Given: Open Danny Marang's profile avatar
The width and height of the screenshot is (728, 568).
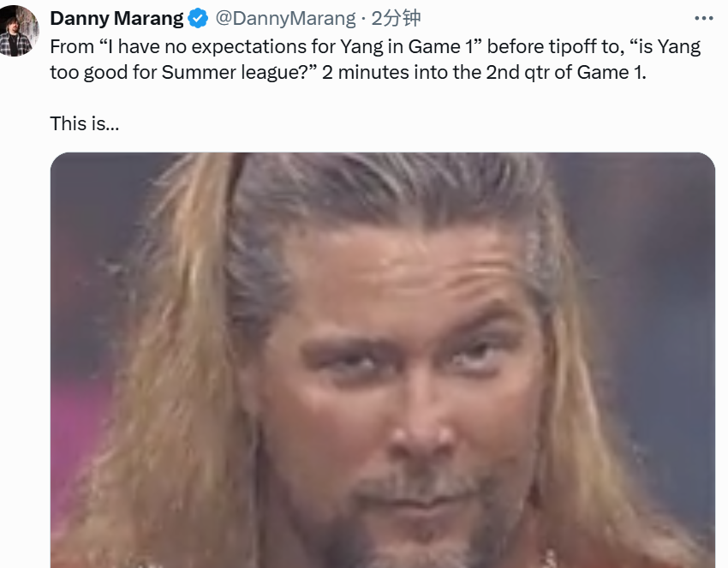Looking at the screenshot, I should [19, 30].
